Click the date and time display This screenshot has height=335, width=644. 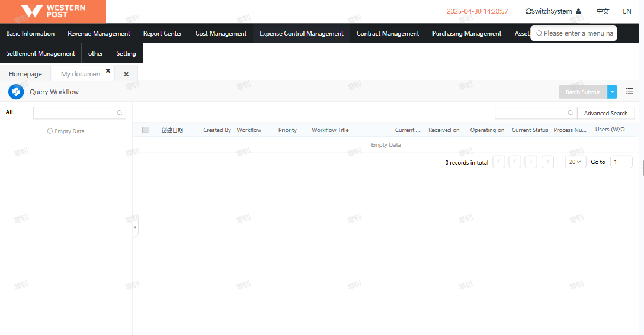tap(478, 11)
